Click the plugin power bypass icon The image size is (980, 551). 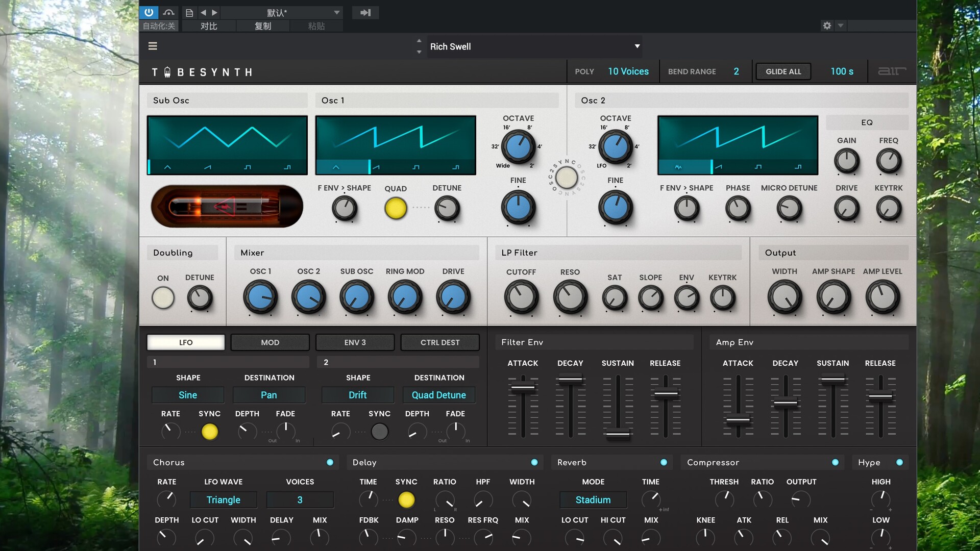[149, 12]
